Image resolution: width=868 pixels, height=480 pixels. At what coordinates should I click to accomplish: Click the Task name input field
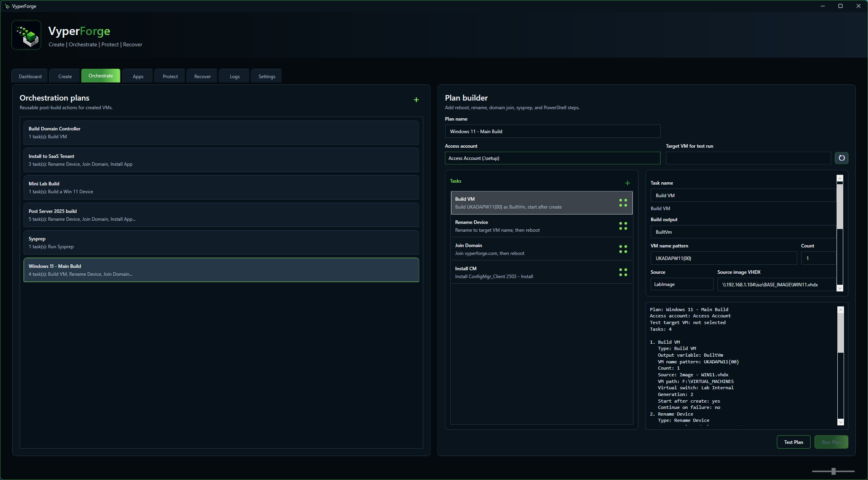pos(743,195)
